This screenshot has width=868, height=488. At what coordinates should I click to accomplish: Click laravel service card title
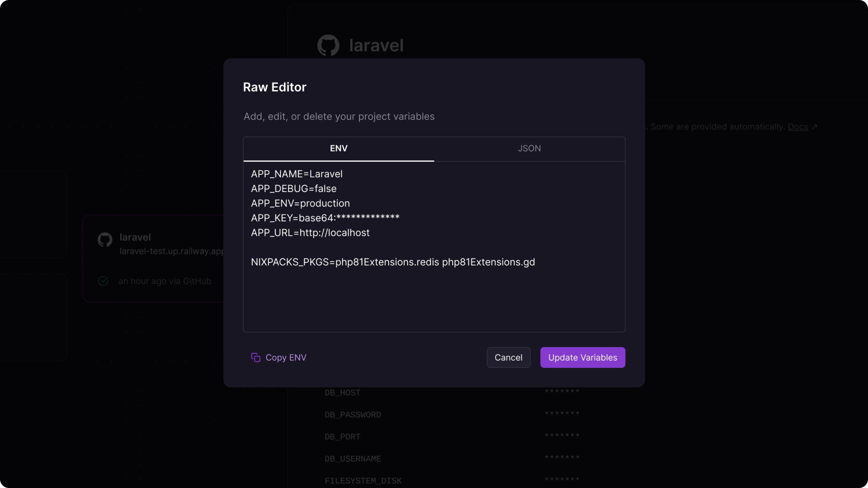135,237
